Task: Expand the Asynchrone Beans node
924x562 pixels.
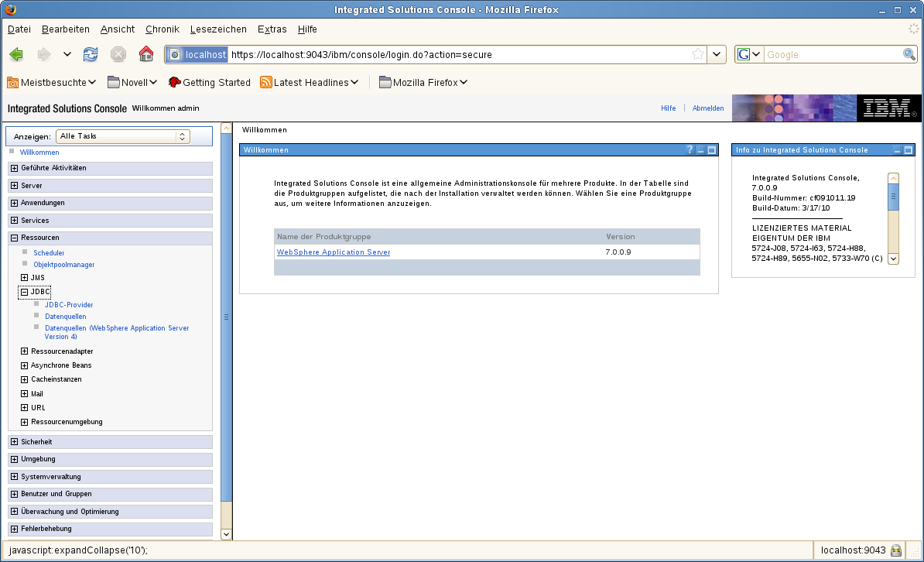Action: (24, 365)
